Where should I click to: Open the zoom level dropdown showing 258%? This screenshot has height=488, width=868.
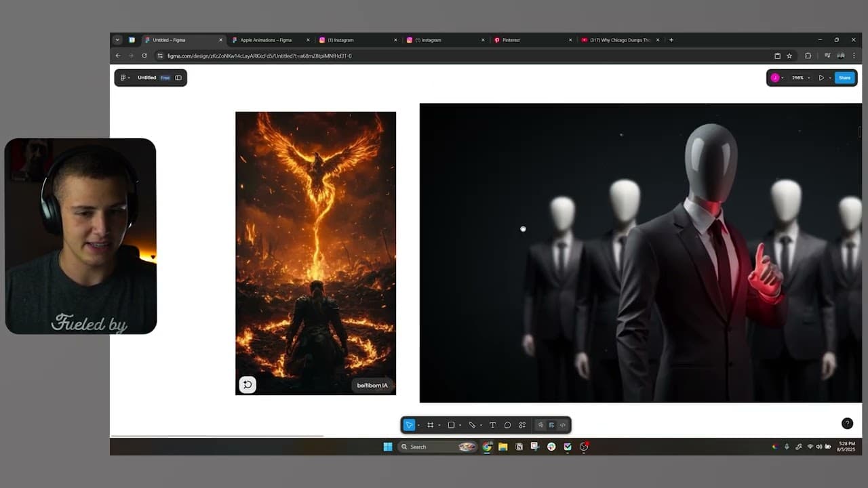[x=808, y=77]
